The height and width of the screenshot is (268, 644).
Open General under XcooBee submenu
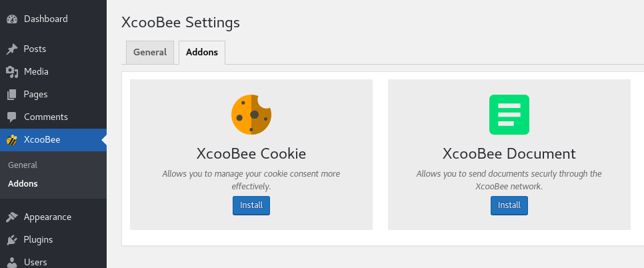click(x=23, y=165)
